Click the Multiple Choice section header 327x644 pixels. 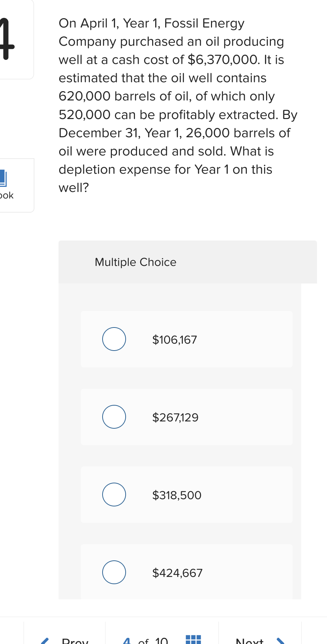(x=136, y=262)
